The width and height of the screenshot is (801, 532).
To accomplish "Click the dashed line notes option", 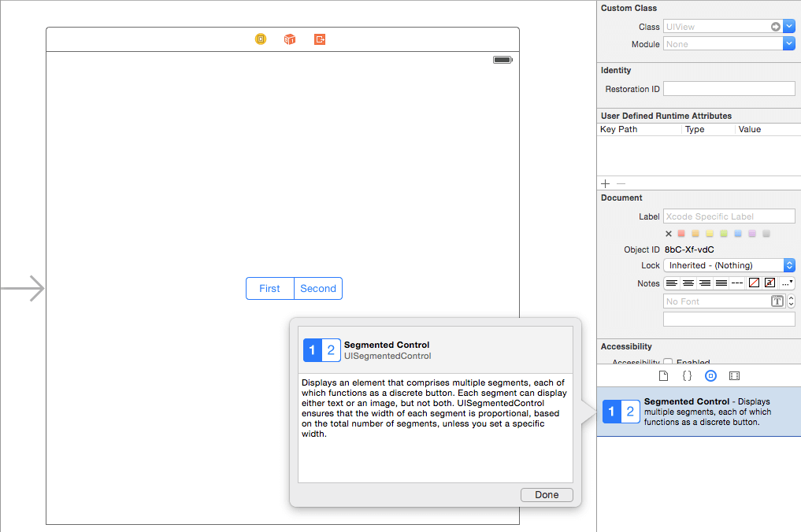I will pyautogui.click(x=737, y=283).
